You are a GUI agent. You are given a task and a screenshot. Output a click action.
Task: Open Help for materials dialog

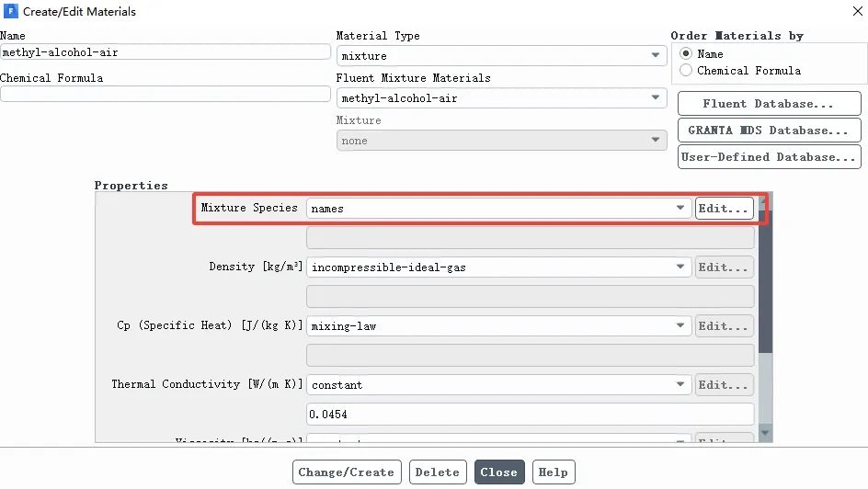553,472
